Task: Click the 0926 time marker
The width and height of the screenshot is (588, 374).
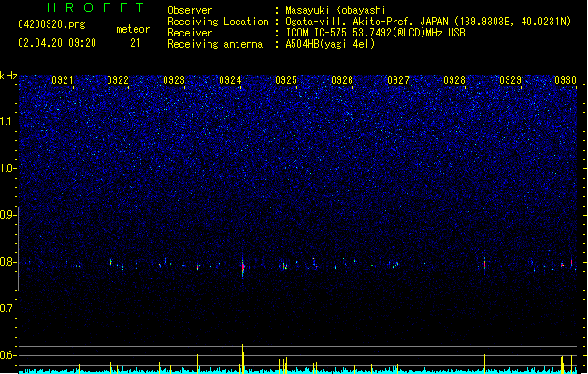Action: coord(342,80)
